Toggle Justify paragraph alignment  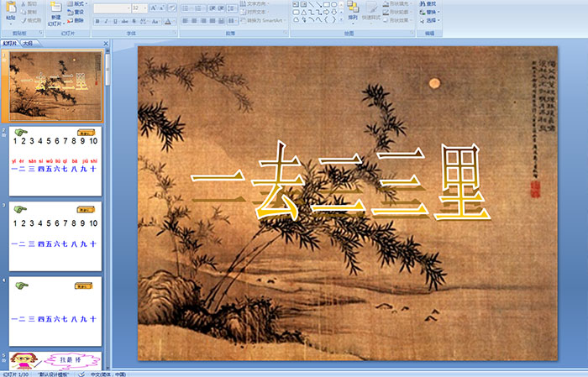click(213, 21)
